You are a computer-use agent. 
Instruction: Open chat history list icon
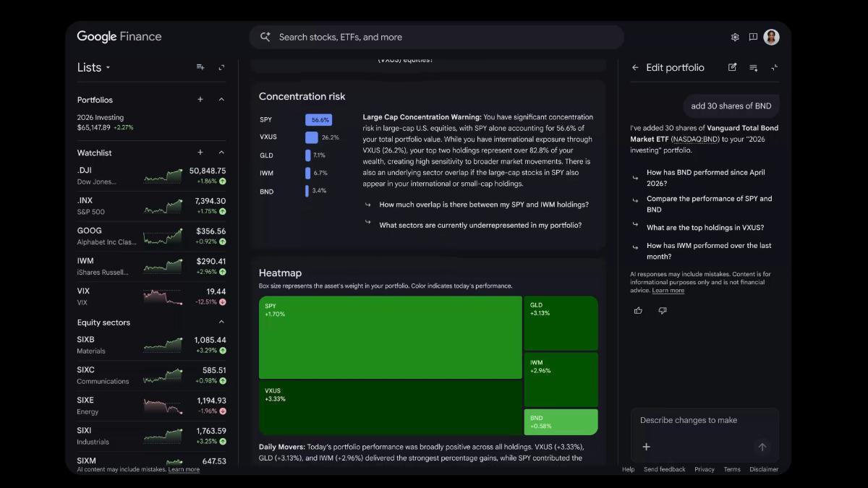[x=753, y=67]
